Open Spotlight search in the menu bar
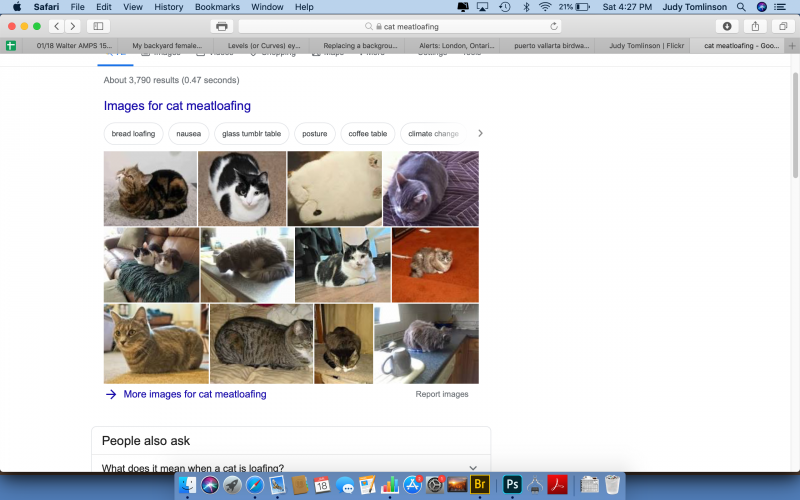 tap(740, 7)
